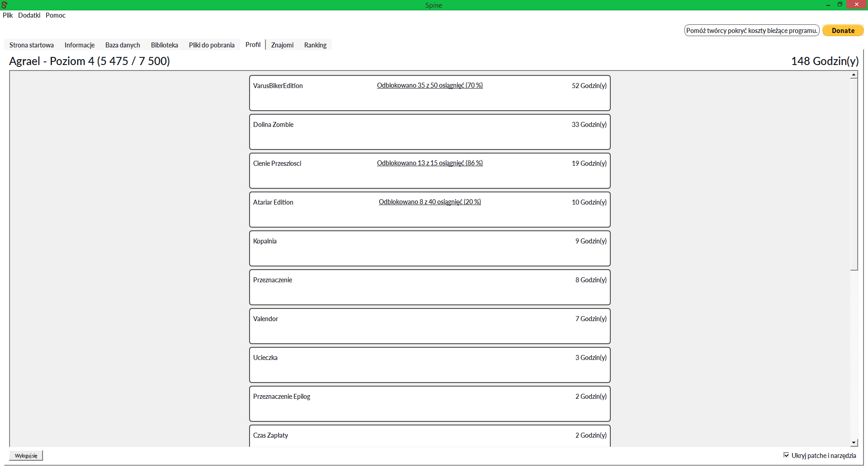The height and width of the screenshot is (467, 868).
Task: Open Cienie Przeszlosci achievements link
Action: click(x=429, y=163)
